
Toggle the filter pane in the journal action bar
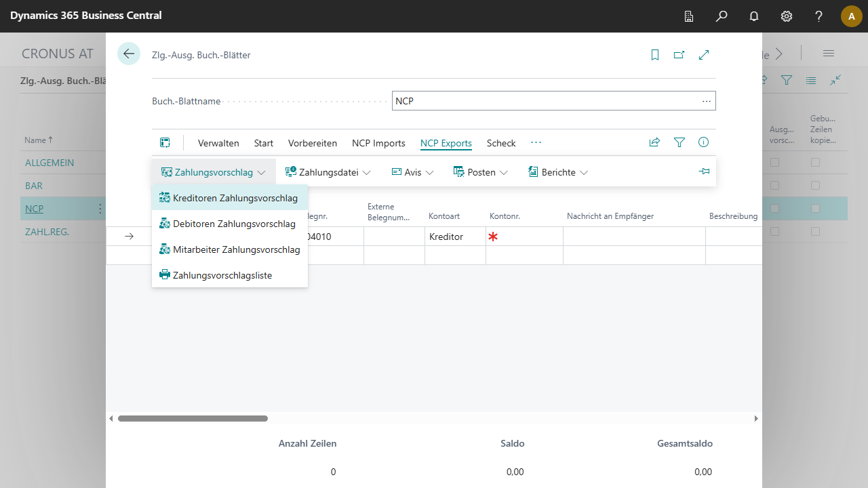pyautogui.click(x=679, y=142)
